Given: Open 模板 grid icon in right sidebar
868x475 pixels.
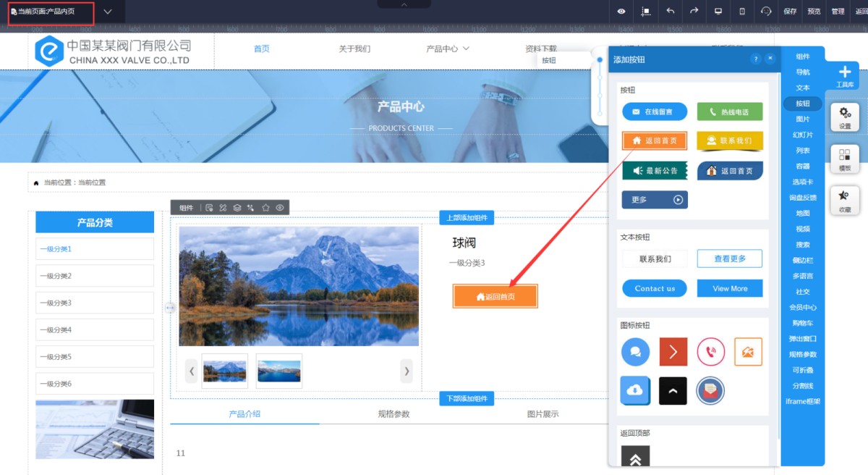Looking at the screenshot, I should tap(845, 159).
